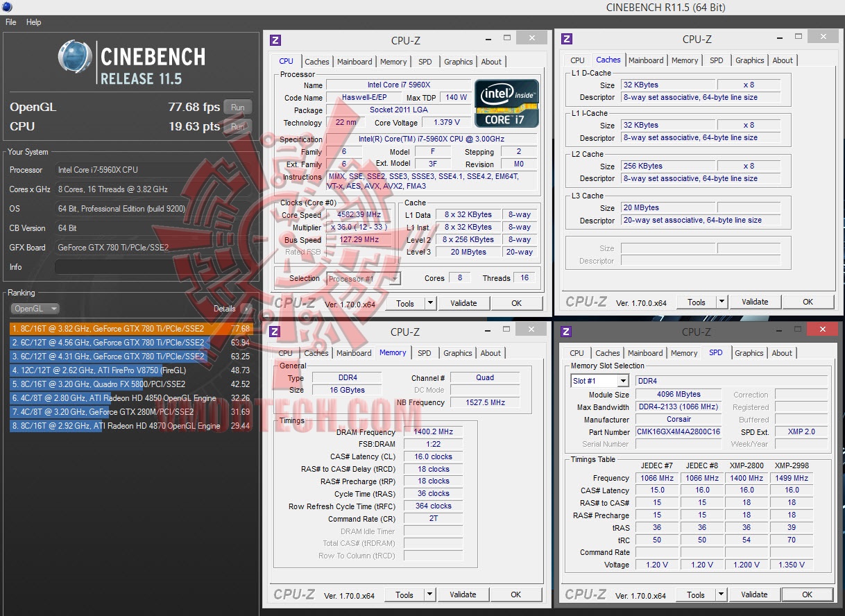Viewport: 845px width, 616px height.
Task: Click Validate in CPU window
Action: click(463, 303)
